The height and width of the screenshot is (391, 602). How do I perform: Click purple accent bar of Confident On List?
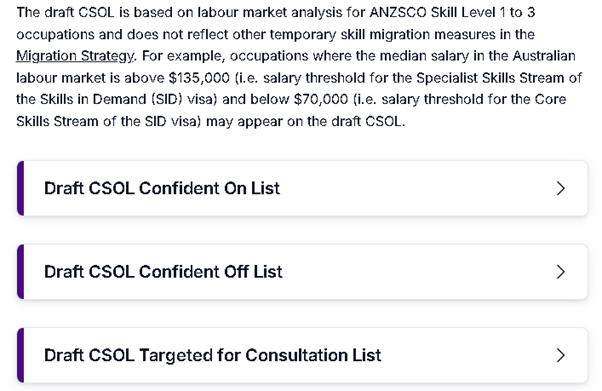click(20, 188)
